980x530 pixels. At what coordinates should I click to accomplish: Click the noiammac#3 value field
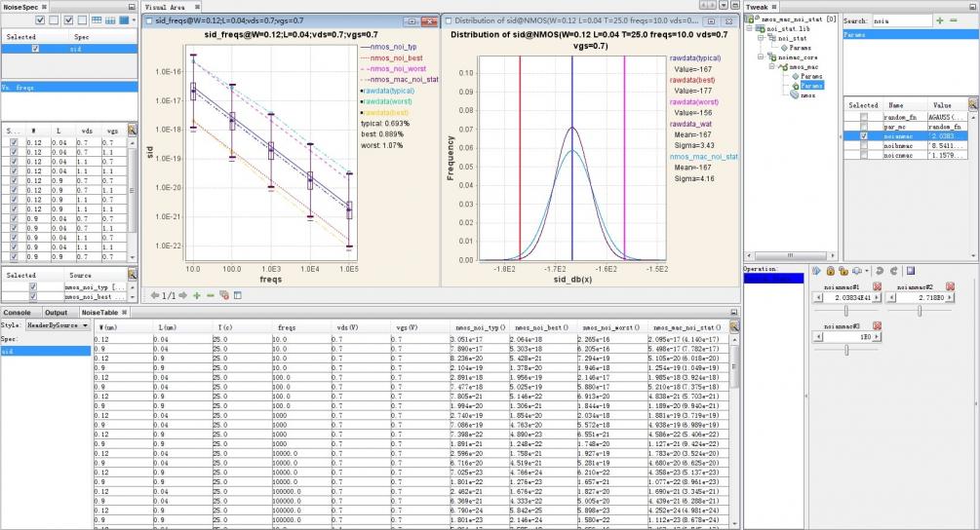(x=846, y=336)
